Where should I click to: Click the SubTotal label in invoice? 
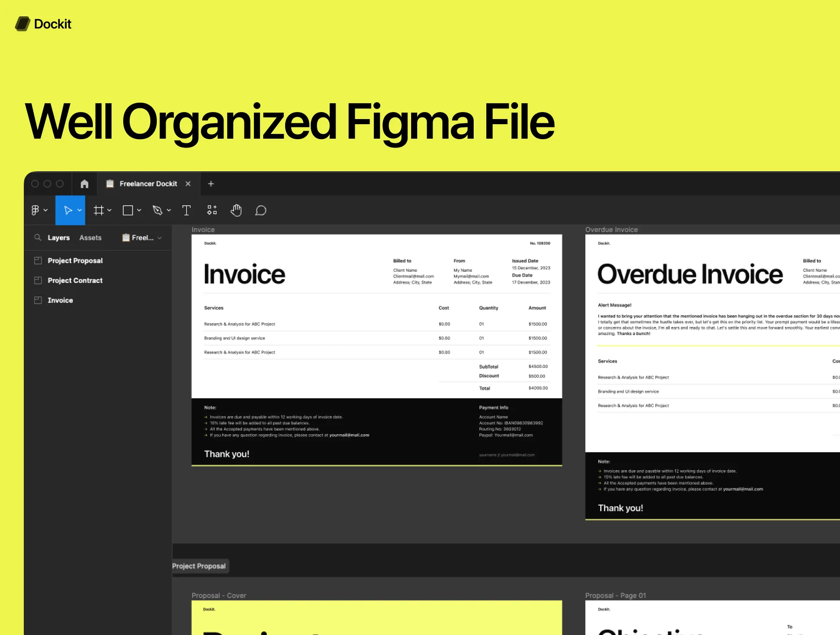pyautogui.click(x=489, y=367)
